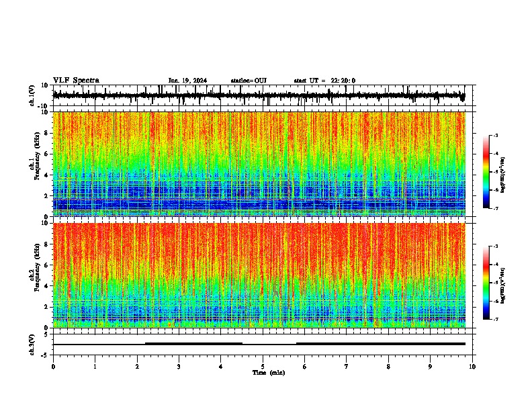Click the ch.1 voltage waveform trace
Image resolution: width=532 pixels, height=411 pixels.
coord(259,95)
